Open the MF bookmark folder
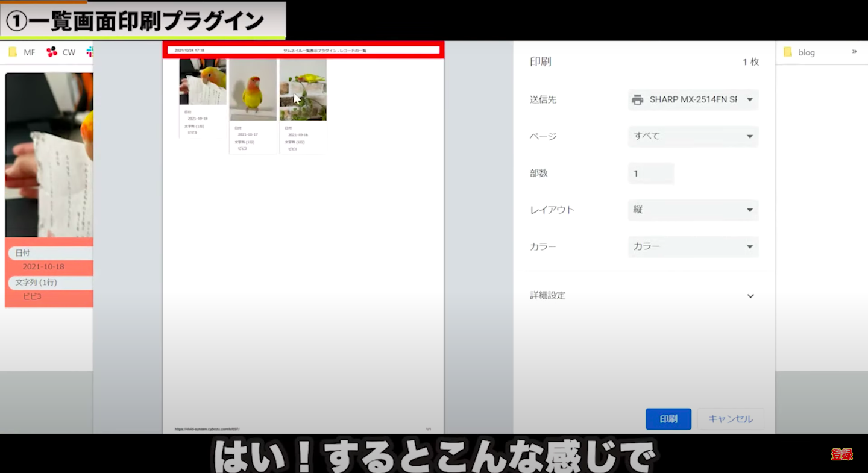This screenshot has height=473, width=868. tap(22, 52)
